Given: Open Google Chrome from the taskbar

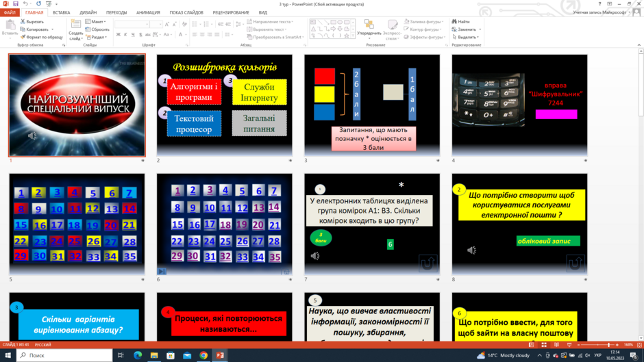Looking at the screenshot, I should click(203, 355).
